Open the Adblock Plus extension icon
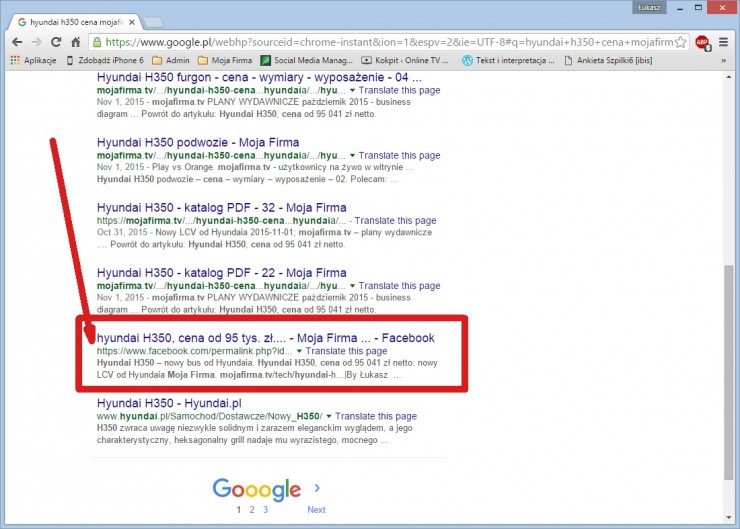Image resolution: width=740 pixels, height=529 pixels. [702, 42]
